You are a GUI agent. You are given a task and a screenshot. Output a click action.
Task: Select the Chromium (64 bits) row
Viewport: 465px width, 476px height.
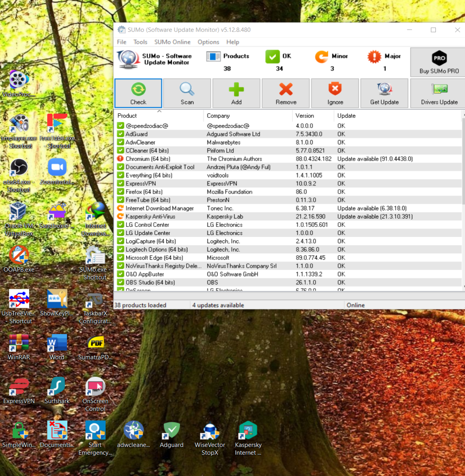148,159
